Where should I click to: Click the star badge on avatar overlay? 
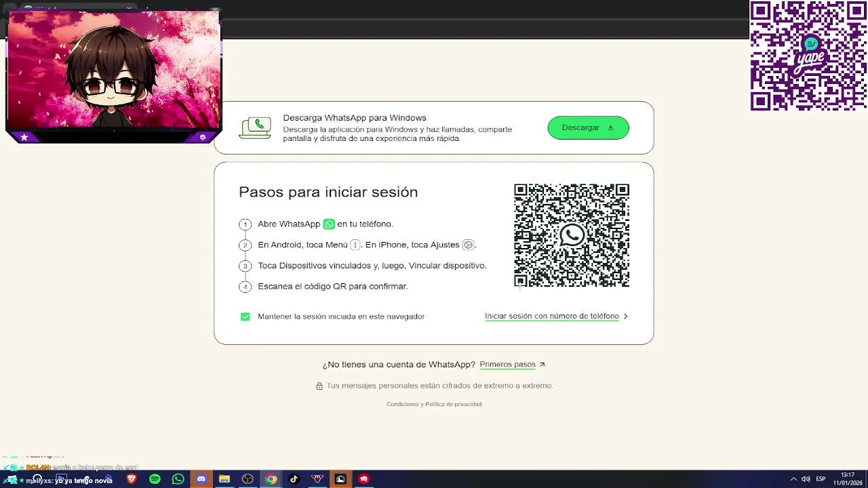pyautogui.click(x=24, y=138)
